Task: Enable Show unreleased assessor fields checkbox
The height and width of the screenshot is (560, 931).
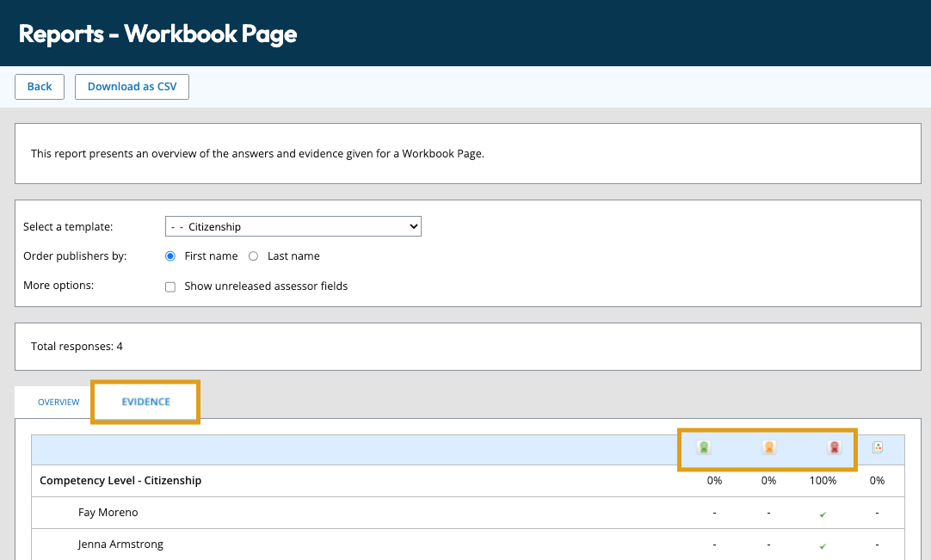Action: tap(170, 286)
